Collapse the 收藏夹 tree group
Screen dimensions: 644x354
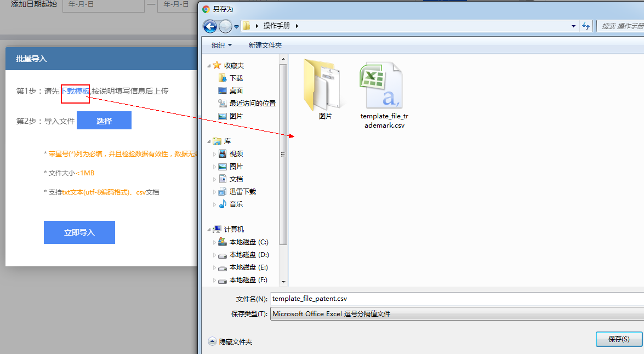[x=209, y=66]
